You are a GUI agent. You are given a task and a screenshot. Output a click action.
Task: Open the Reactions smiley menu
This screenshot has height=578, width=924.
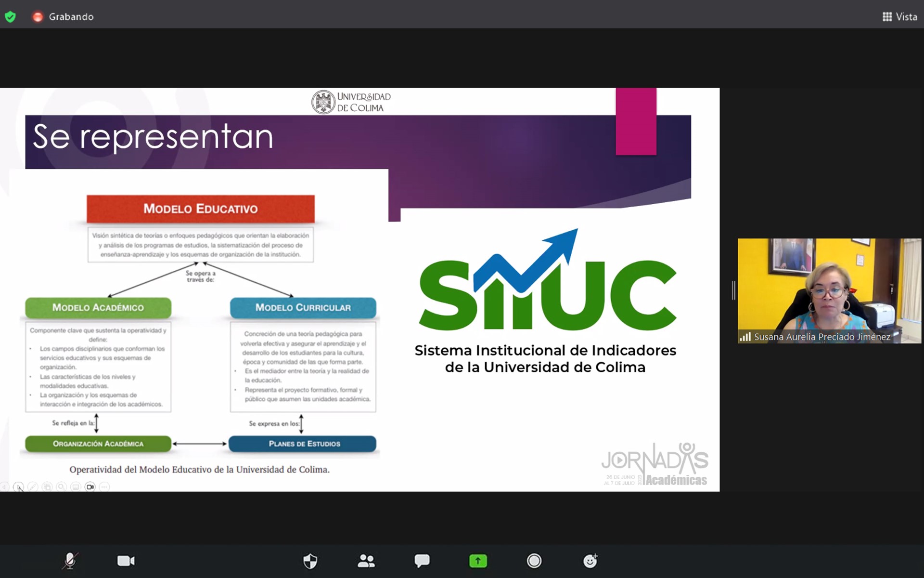coord(590,561)
